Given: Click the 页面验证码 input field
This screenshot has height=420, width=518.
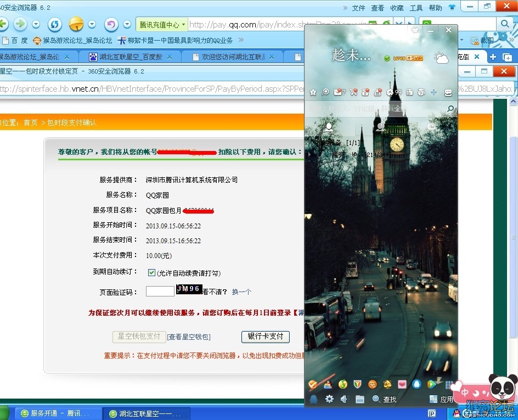Looking at the screenshot, I should (160, 291).
